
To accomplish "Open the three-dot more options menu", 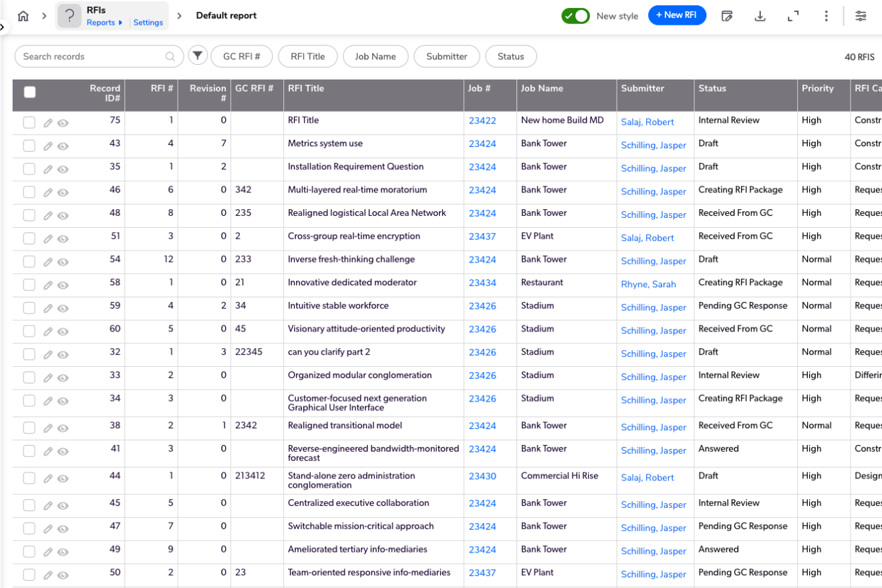I will click(827, 16).
